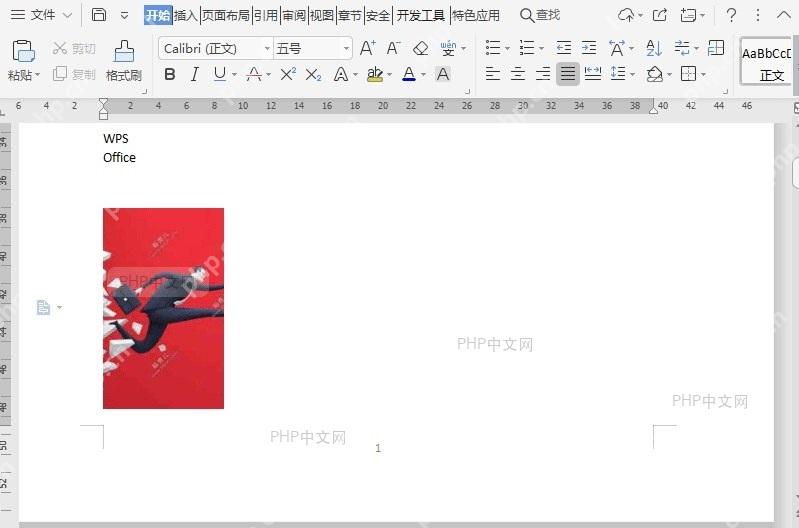Switch to the 页面布局 (Page Layout) tab
Screen dimensions: 799x528
click(x=226, y=15)
